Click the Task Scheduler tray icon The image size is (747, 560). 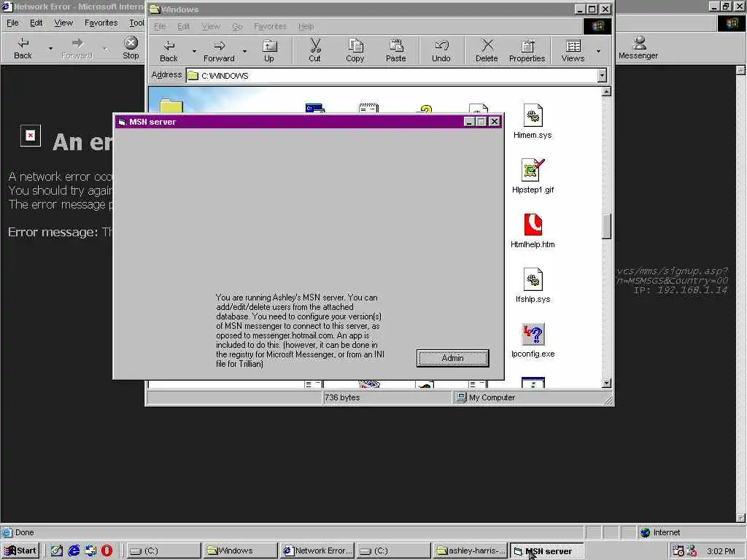click(678, 551)
